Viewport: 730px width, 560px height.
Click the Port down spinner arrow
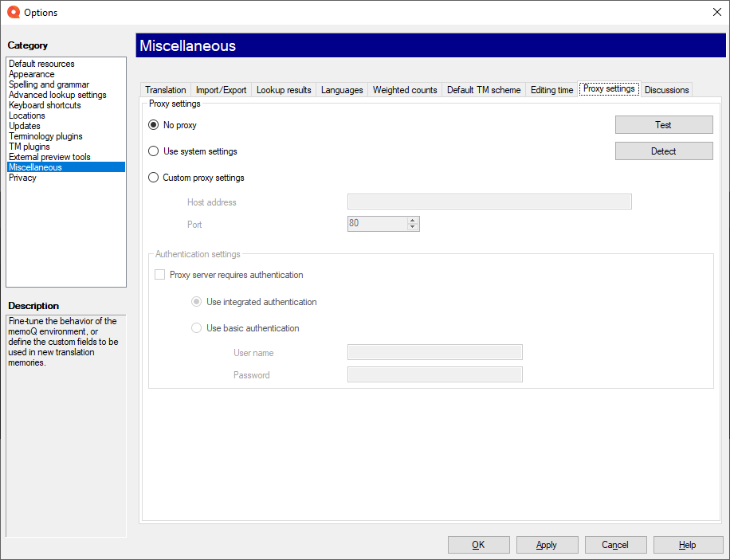(413, 227)
